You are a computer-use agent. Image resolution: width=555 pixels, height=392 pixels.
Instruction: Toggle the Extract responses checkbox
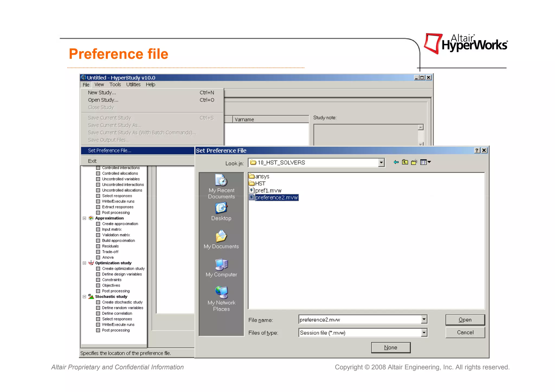pyautogui.click(x=98, y=207)
